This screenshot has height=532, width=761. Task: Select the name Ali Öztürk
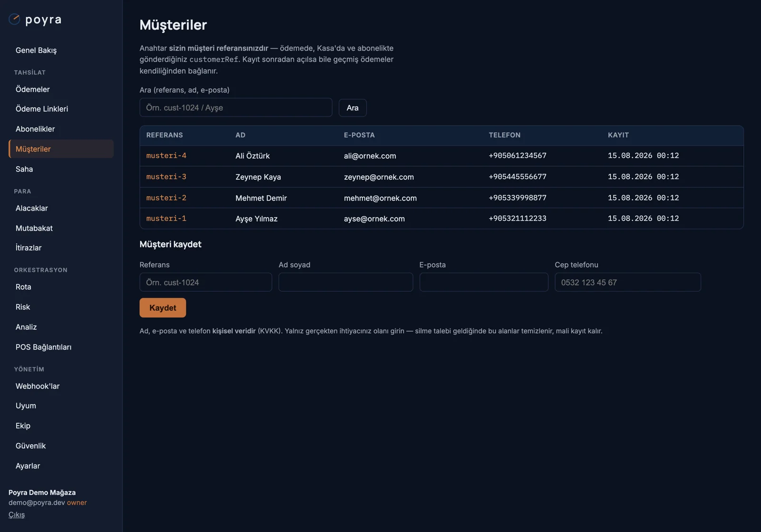coord(253,156)
